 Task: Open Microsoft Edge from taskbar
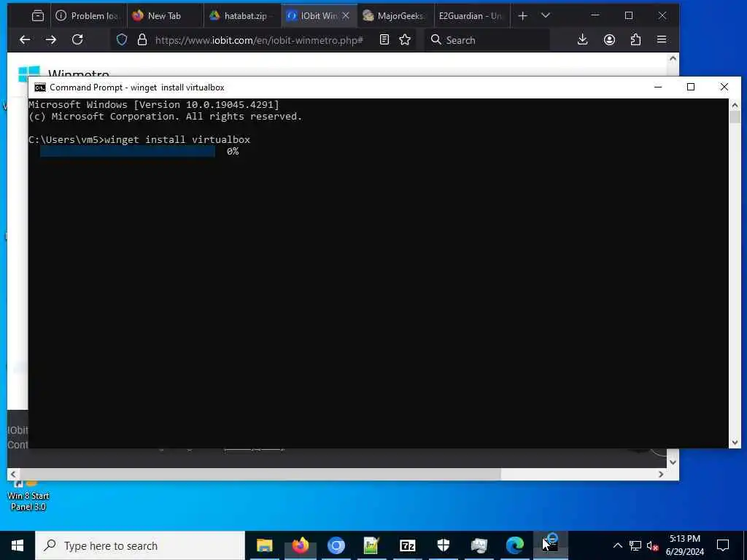click(514, 545)
